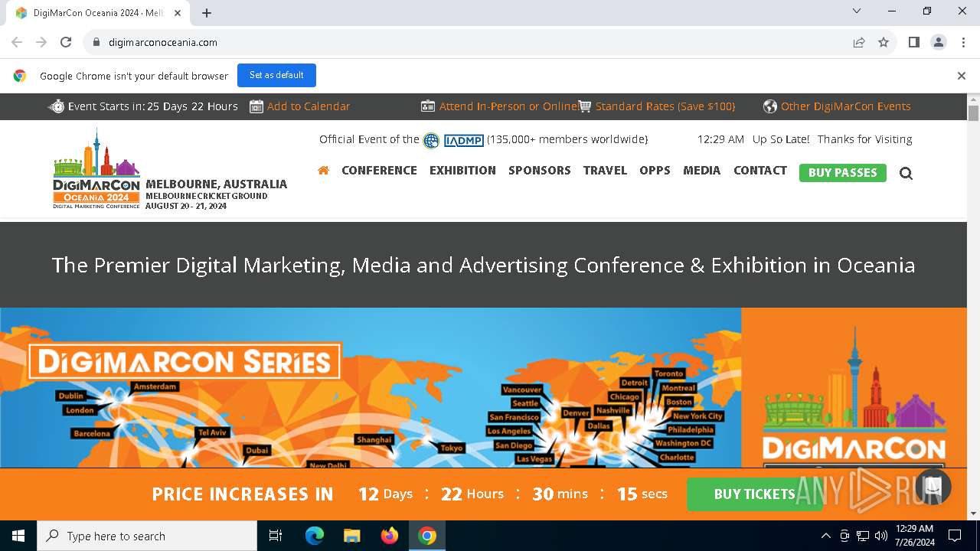Viewport: 980px width, 551px height.
Task: Click the Premier Digital Marketing headline text
Action: pos(483,266)
